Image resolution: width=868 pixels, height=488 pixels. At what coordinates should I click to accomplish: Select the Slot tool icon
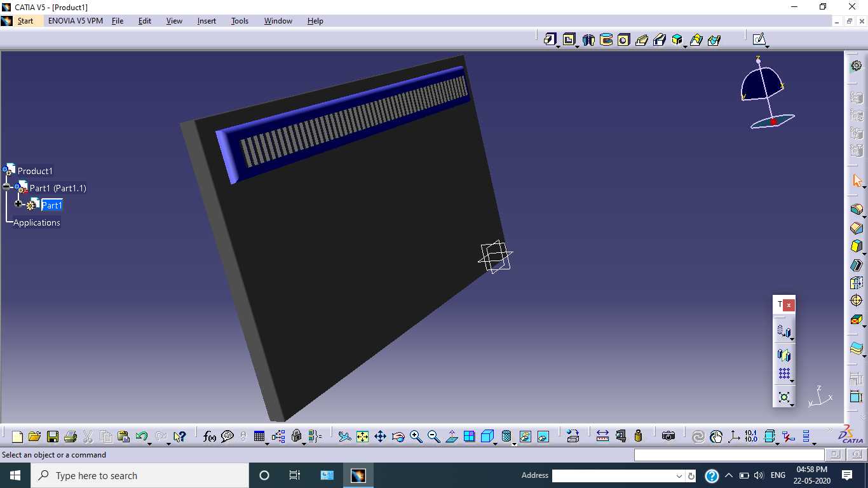[x=659, y=39]
